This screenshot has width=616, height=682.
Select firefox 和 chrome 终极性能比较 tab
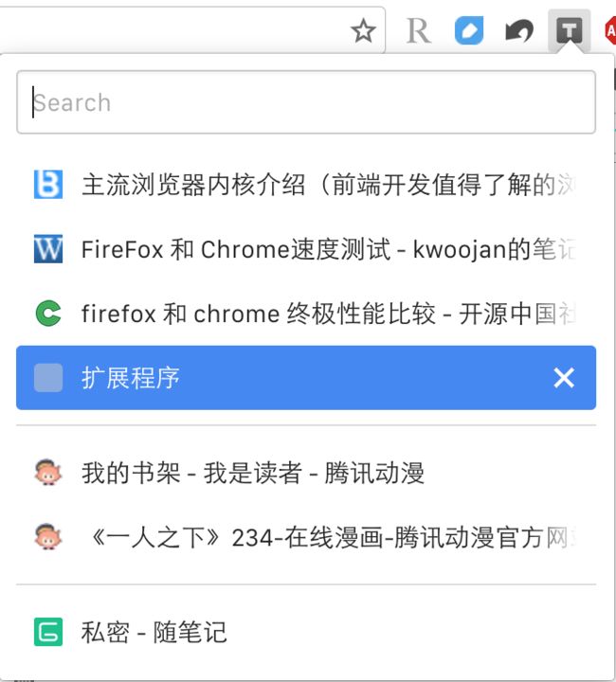(306, 314)
